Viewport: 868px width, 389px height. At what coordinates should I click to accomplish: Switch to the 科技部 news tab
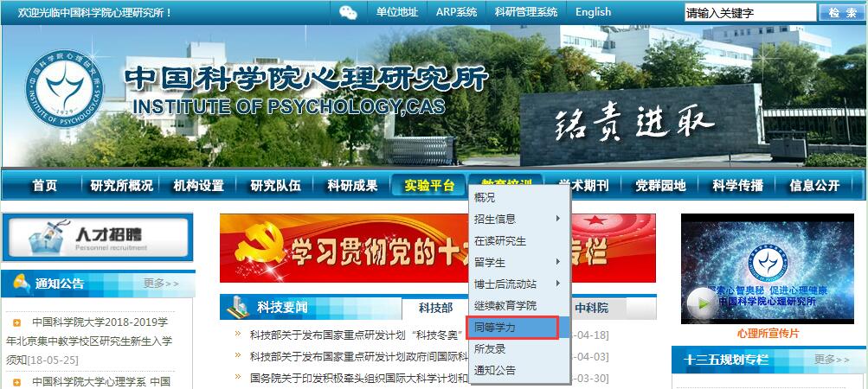click(435, 308)
